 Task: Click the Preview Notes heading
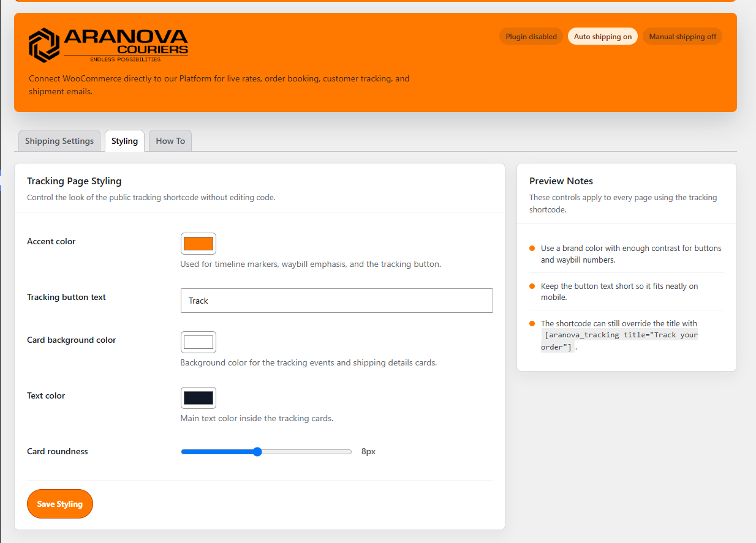[561, 181]
